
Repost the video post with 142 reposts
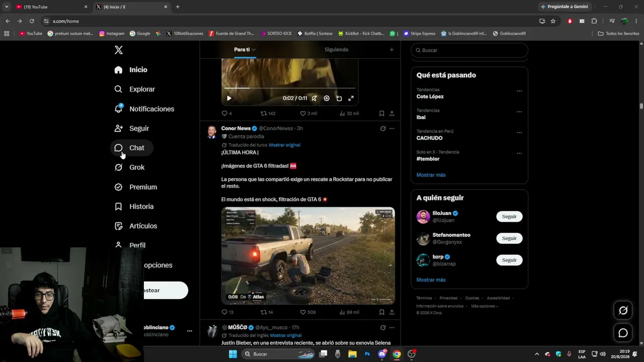pyautogui.click(x=268, y=114)
